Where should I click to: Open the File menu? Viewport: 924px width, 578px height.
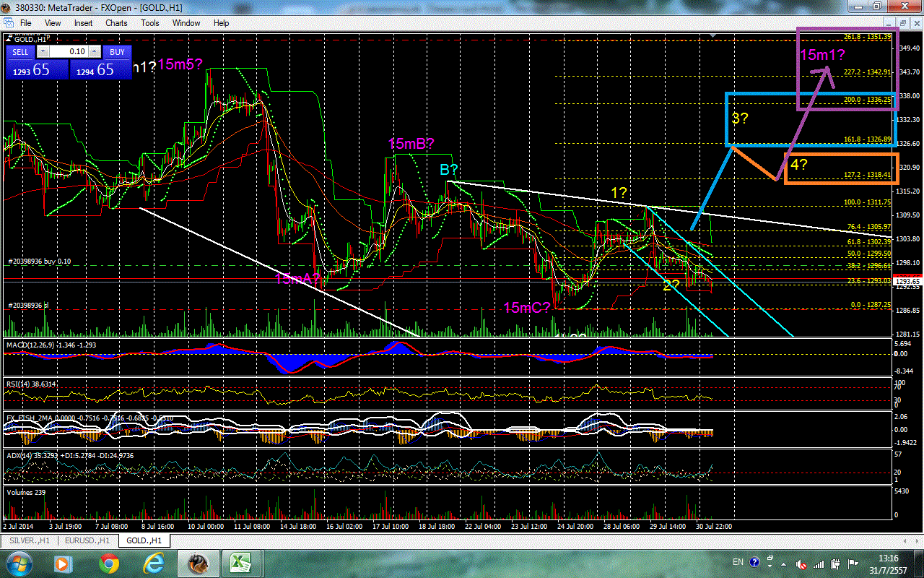[x=25, y=22]
